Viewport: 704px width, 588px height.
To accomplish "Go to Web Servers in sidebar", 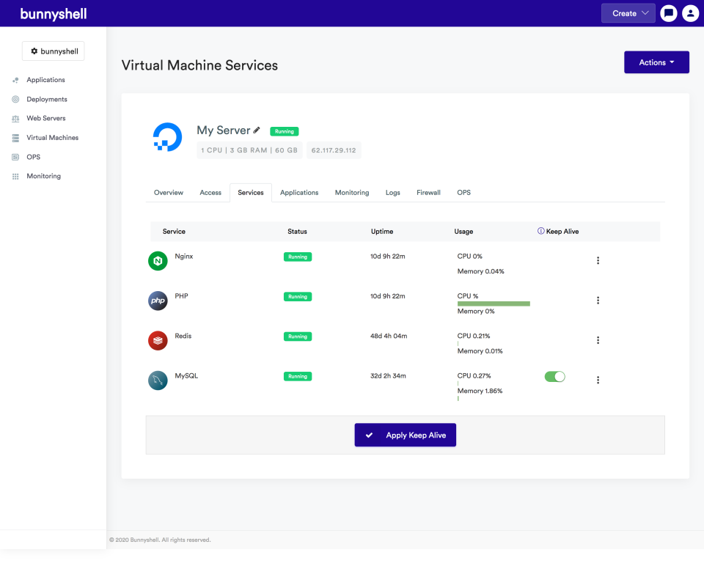I will click(45, 119).
